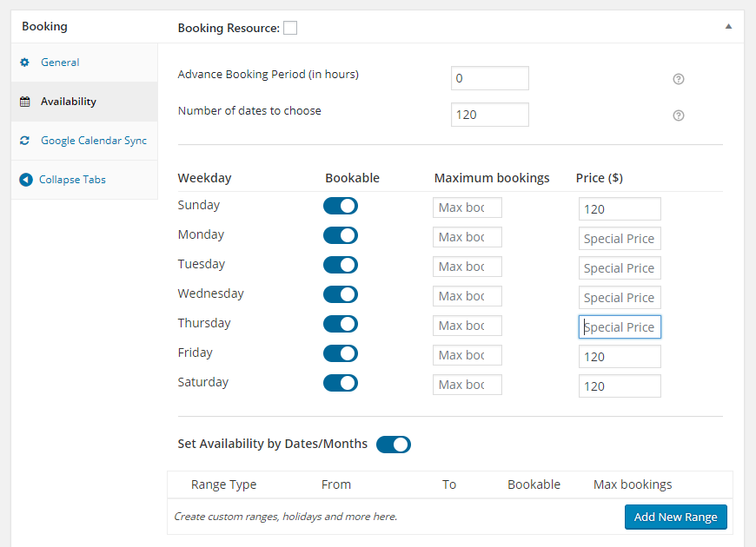Viewport: 756px width, 547px height.
Task: Click Friday price field showing 120
Action: coord(620,357)
